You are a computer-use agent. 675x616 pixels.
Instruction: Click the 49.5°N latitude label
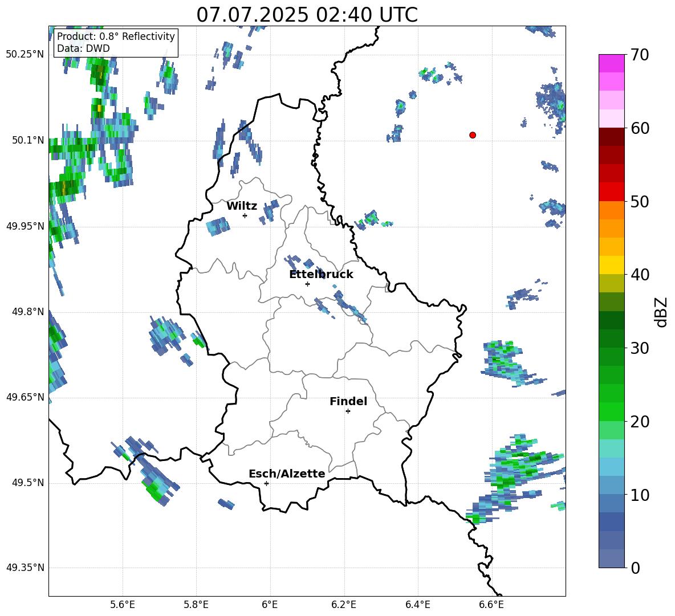[28, 483]
